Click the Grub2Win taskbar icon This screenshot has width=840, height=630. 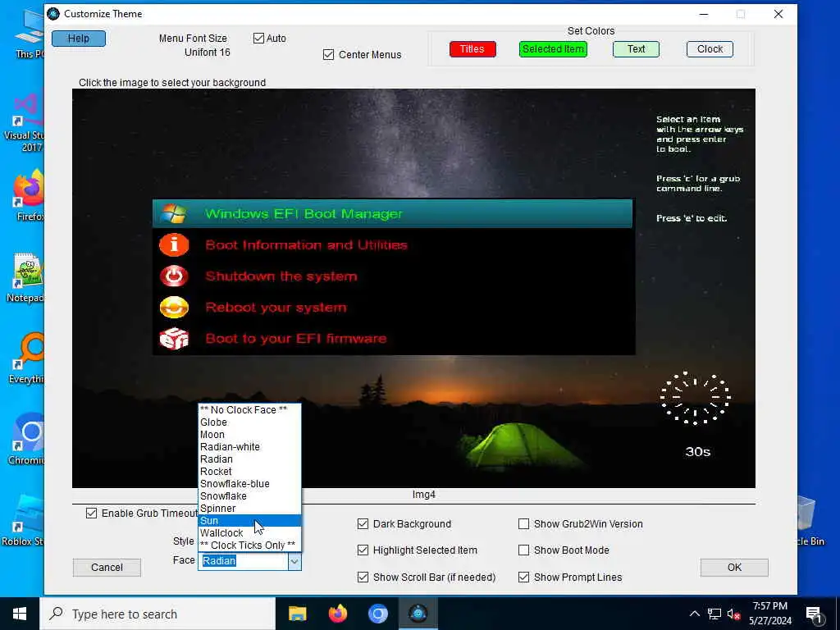418,614
